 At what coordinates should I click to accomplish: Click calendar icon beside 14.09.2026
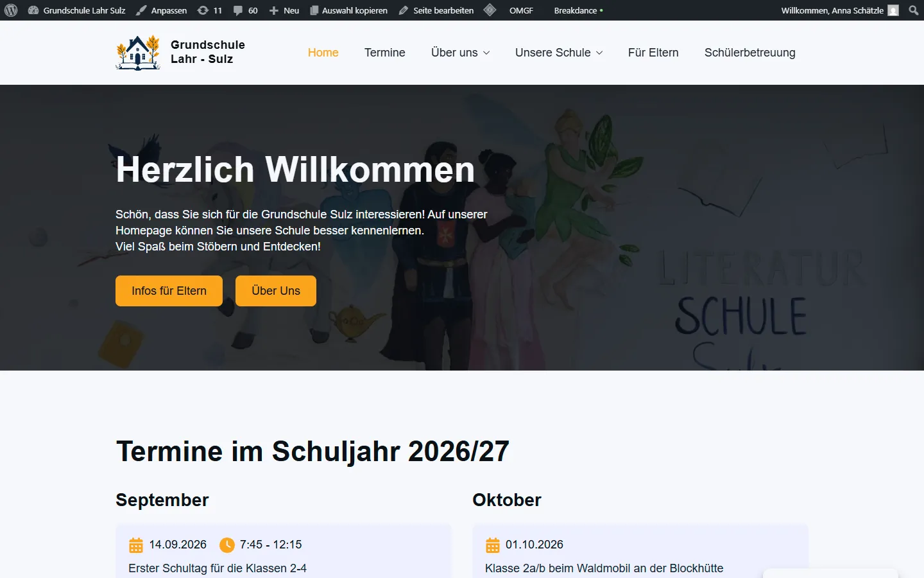[x=136, y=545]
